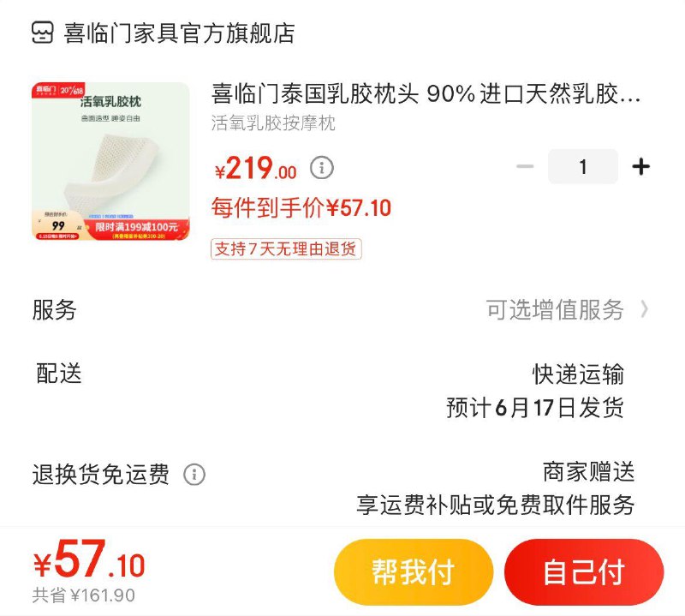Tap the total ¥57.10 at bottom
This screenshot has width=685, height=616.
pyautogui.click(x=89, y=559)
